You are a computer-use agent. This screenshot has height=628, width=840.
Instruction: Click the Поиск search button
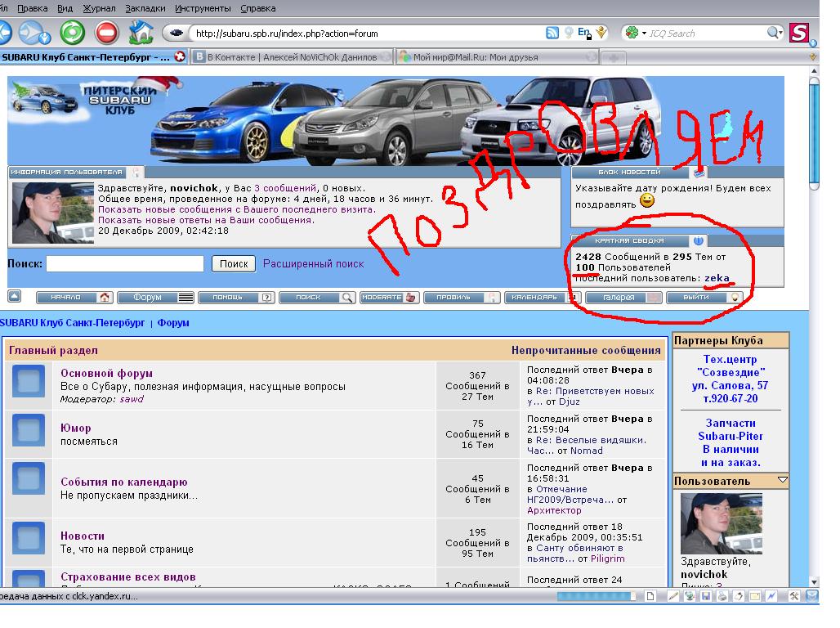click(234, 264)
